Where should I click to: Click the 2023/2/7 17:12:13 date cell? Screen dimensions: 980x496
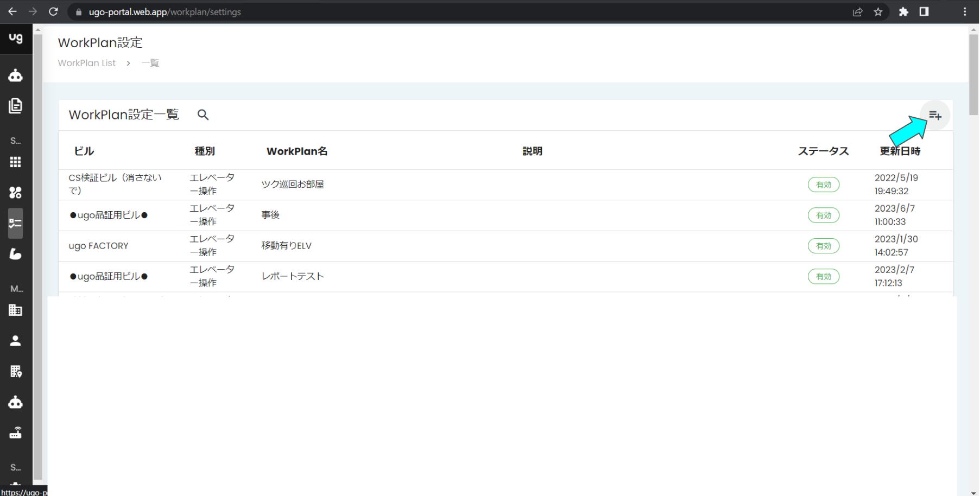894,277
